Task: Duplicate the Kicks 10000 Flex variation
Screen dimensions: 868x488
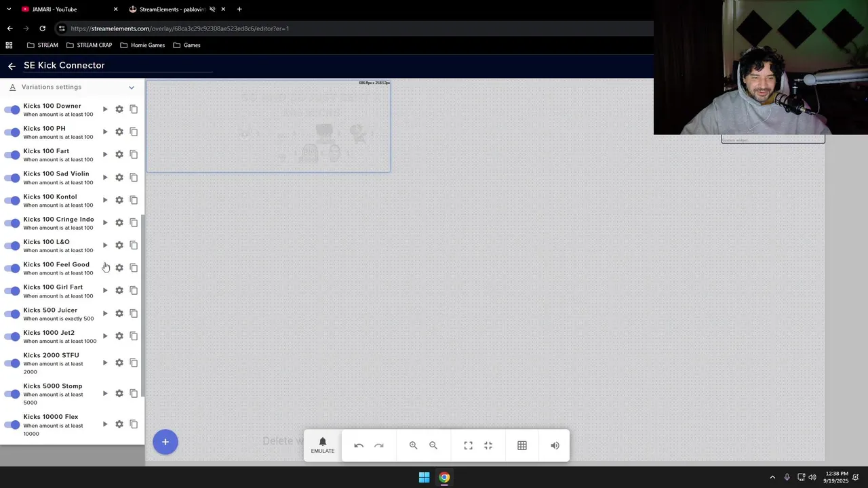Action: click(134, 424)
